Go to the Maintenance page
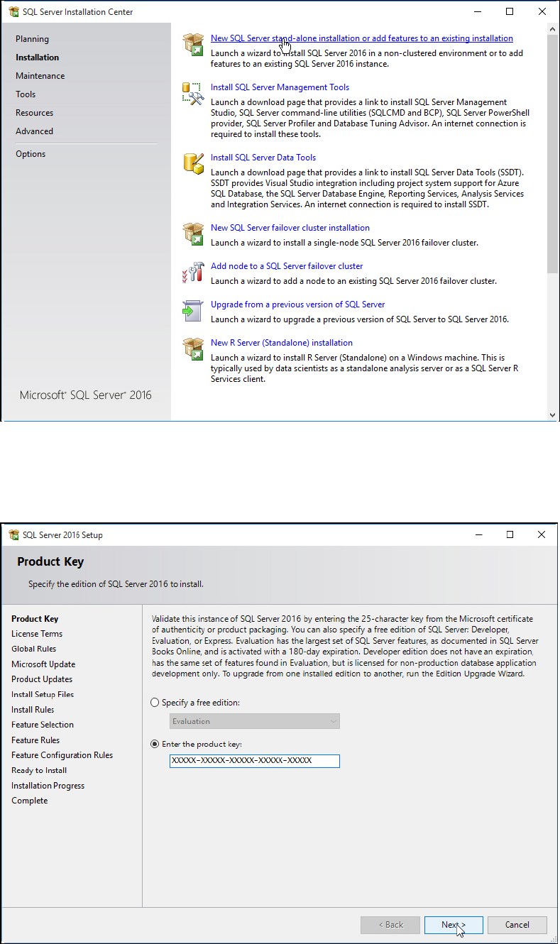 coord(40,76)
